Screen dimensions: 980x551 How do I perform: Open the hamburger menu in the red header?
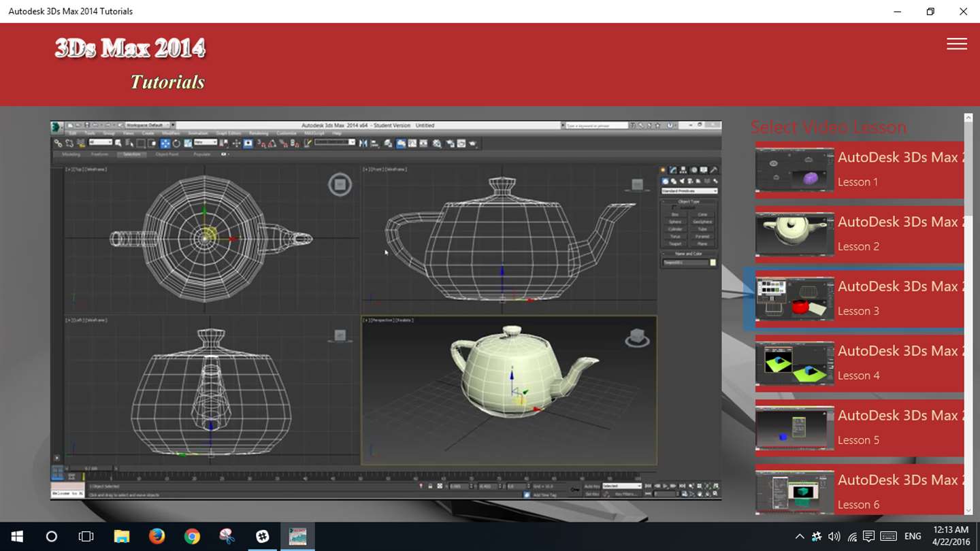click(956, 44)
